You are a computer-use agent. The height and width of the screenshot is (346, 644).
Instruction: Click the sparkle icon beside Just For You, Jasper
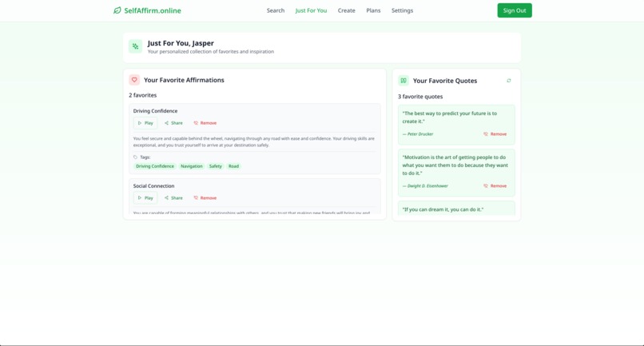point(135,46)
